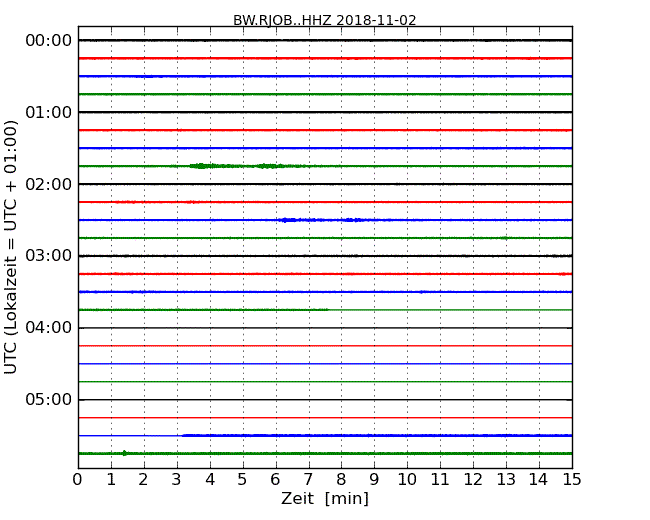Click the x-axis tick label 3
650x520 pixels.
[177, 479]
